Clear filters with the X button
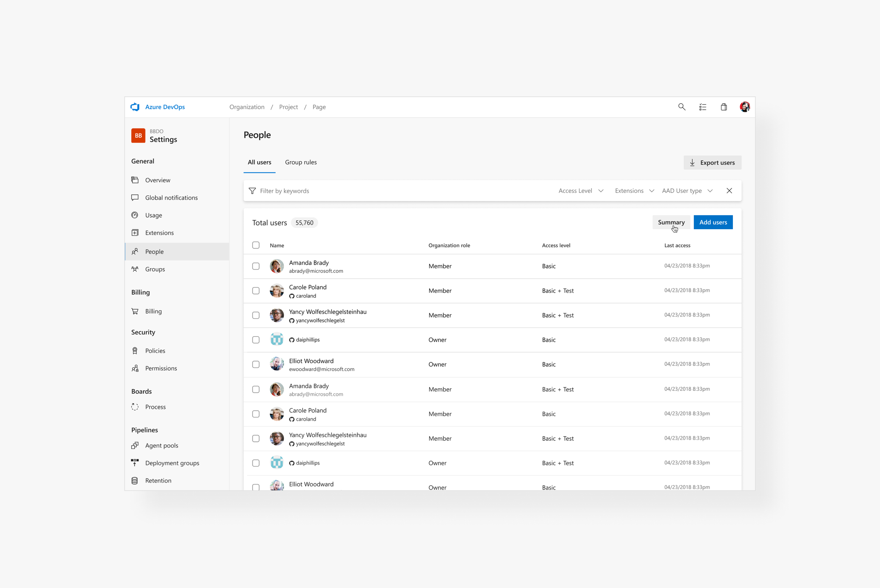This screenshot has width=880, height=588. pos(729,191)
